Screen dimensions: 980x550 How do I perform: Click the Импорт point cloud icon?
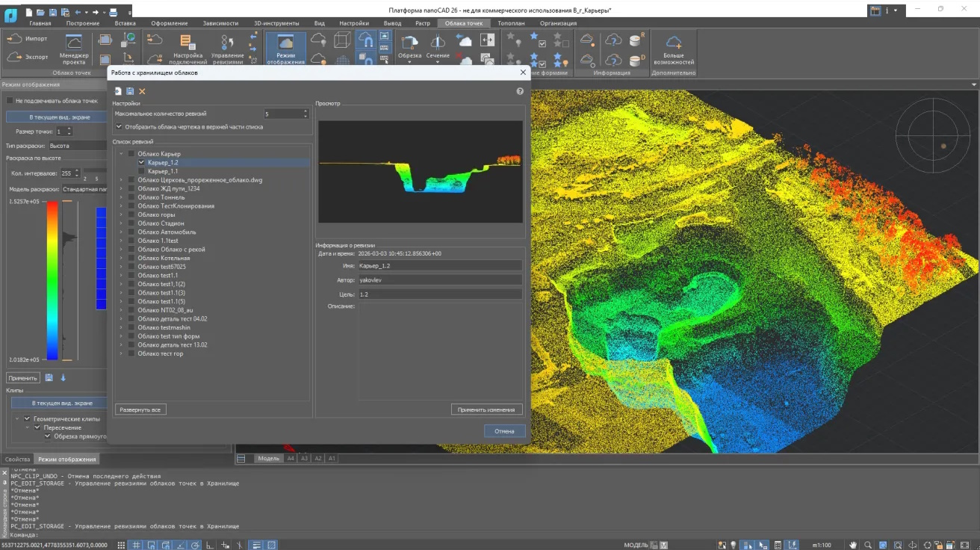(x=13, y=39)
